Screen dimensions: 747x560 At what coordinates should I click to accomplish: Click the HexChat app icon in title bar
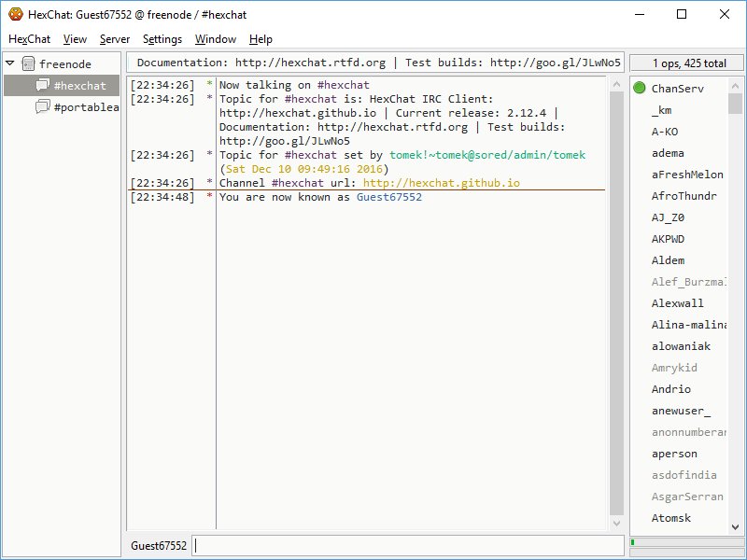click(x=16, y=14)
